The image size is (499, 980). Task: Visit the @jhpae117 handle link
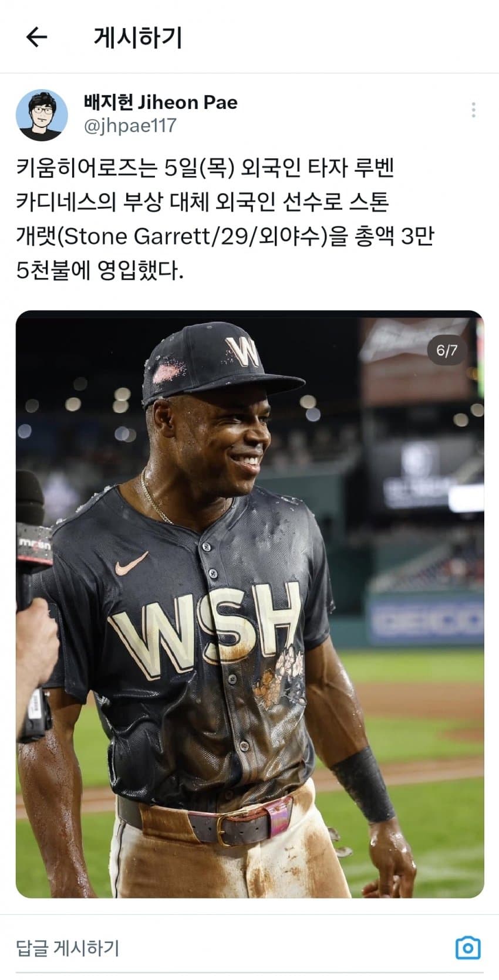point(130,126)
